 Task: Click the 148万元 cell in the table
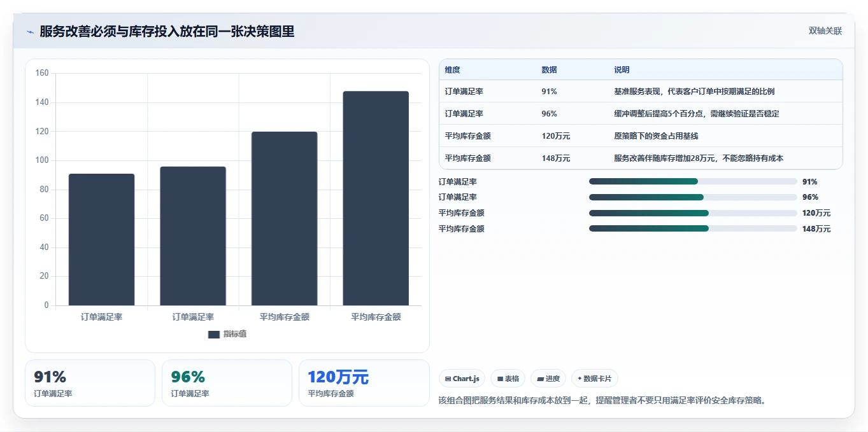click(x=556, y=158)
